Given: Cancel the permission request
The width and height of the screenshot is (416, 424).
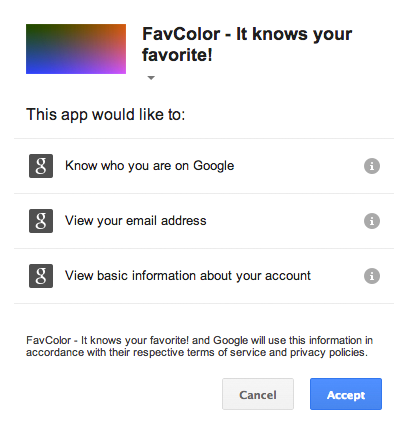Looking at the screenshot, I should click(258, 394).
